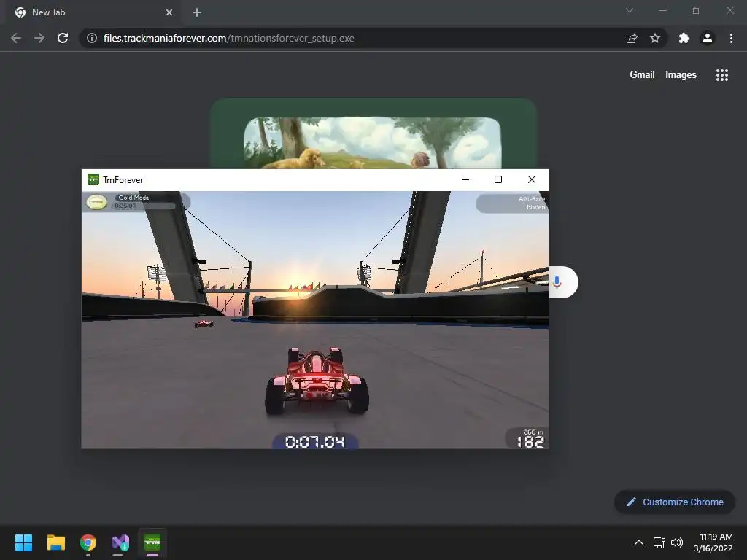Click the red race car
Image resolution: width=747 pixels, height=560 pixels.
click(x=317, y=380)
